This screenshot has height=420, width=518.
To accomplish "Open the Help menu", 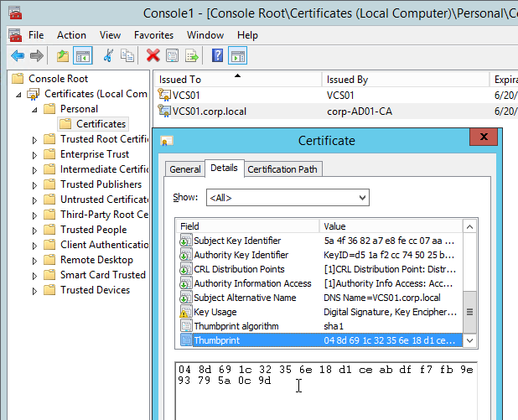I will [247, 35].
